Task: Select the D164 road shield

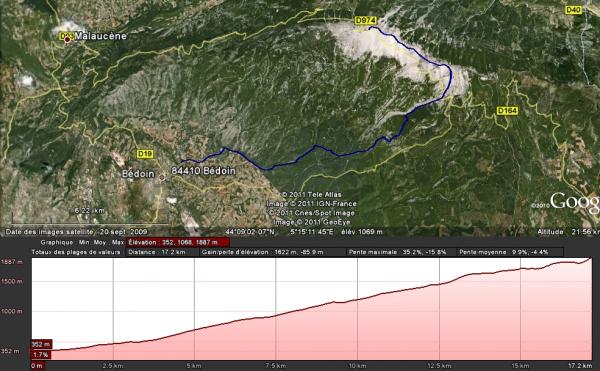Action: [x=507, y=111]
